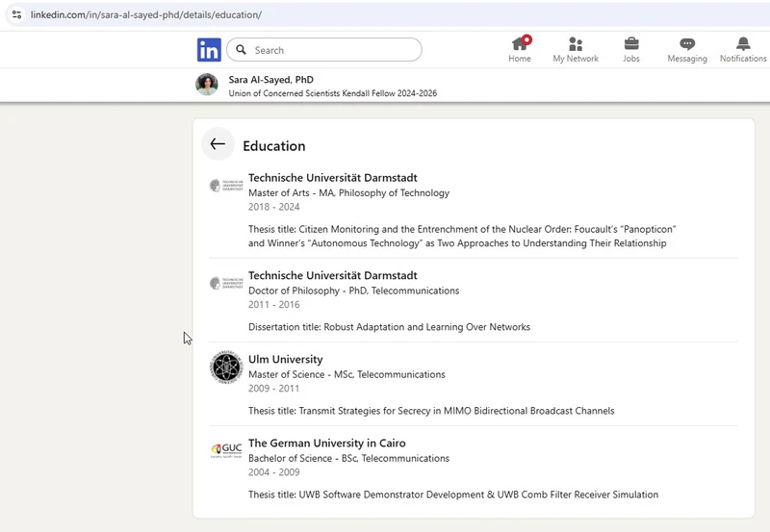Click the Union of Concerned Scientists headline
This screenshot has width=770, height=532.
click(x=332, y=93)
